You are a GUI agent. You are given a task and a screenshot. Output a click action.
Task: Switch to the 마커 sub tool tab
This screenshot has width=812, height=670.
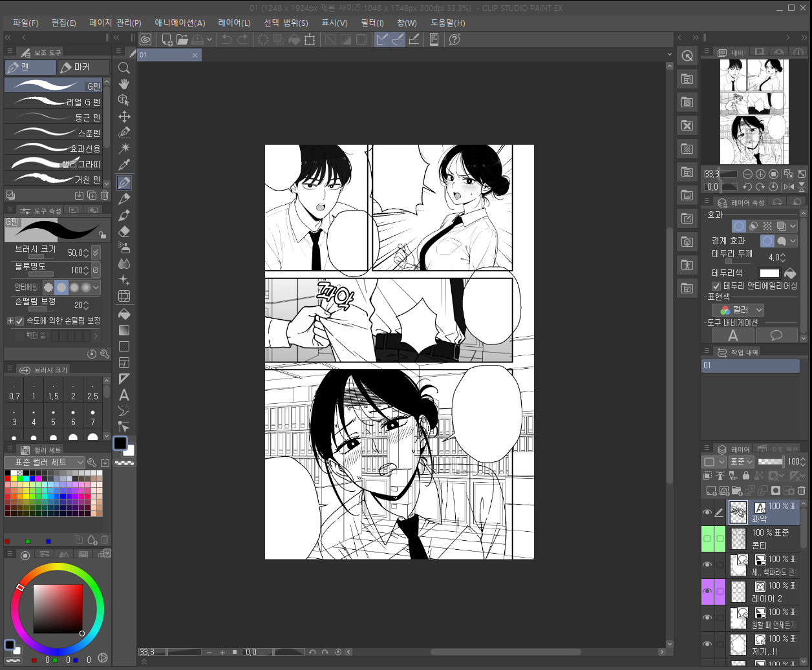pos(83,67)
